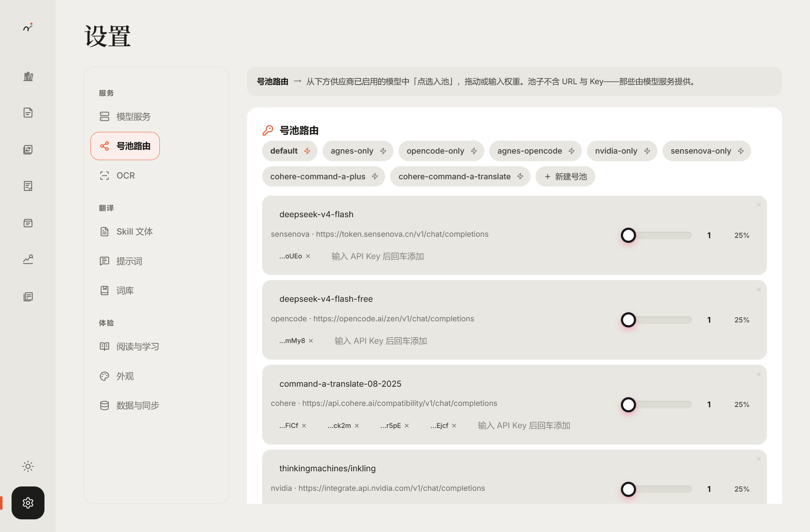Open the 模型服务 settings section

(125, 116)
